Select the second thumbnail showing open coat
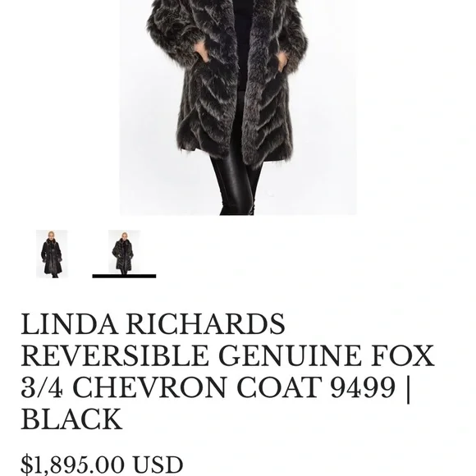 pyautogui.click(x=124, y=252)
